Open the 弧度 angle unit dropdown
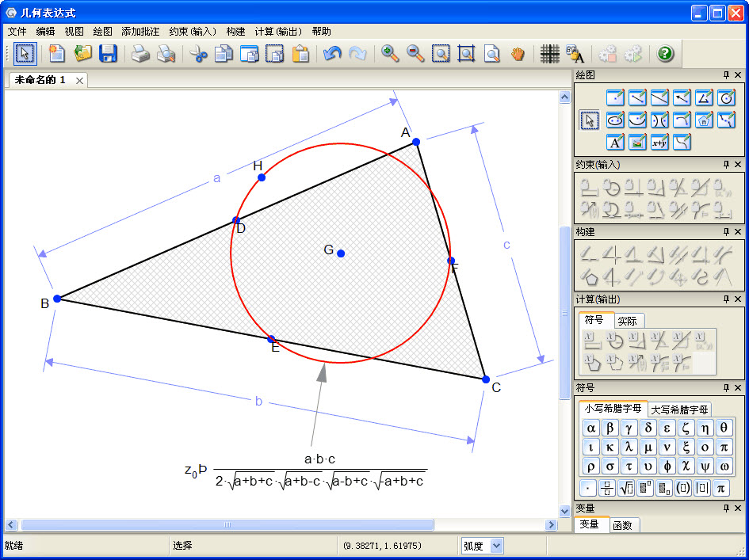This screenshot has width=749, height=560. click(x=496, y=545)
